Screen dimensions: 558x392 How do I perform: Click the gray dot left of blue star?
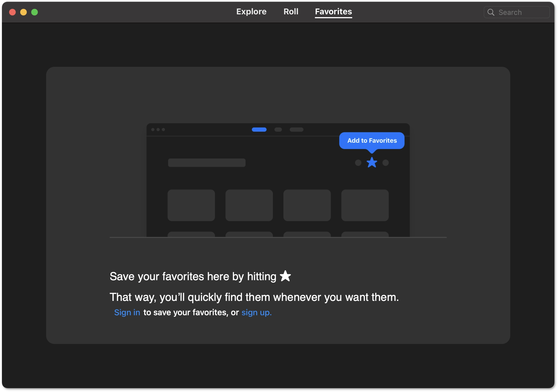(x=358, y=163)
